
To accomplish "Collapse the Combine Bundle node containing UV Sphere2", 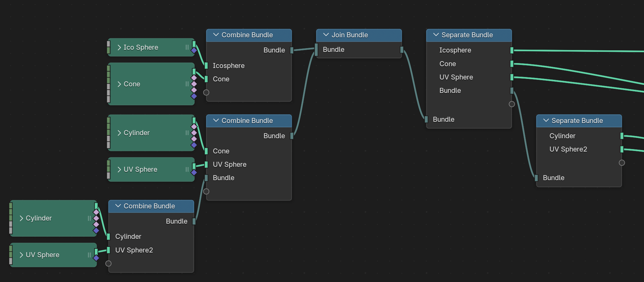I will [118, 206].
